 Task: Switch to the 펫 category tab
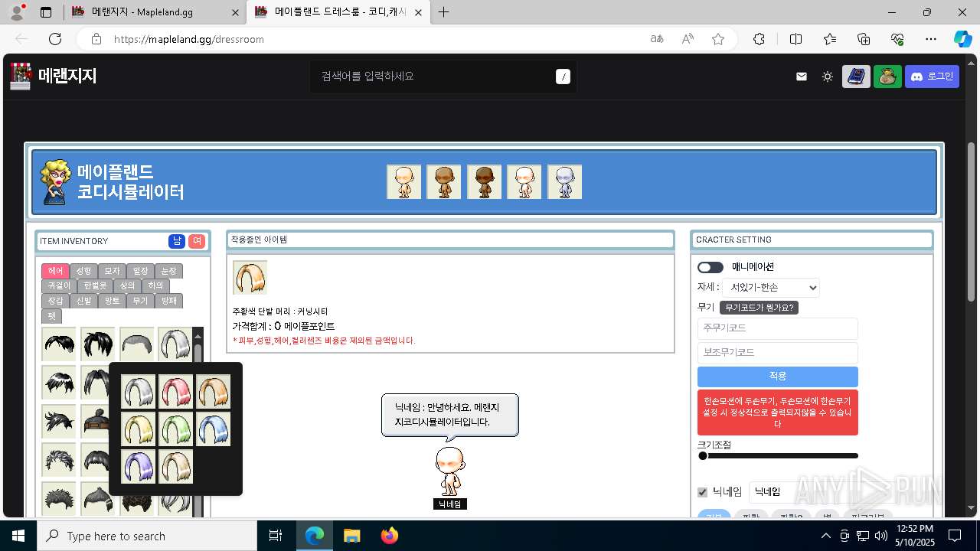coord(51,315)
